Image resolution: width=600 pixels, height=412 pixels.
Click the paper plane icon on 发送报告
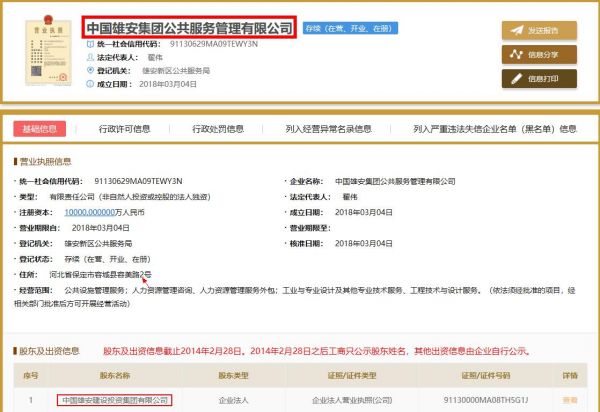coord(517,30)
